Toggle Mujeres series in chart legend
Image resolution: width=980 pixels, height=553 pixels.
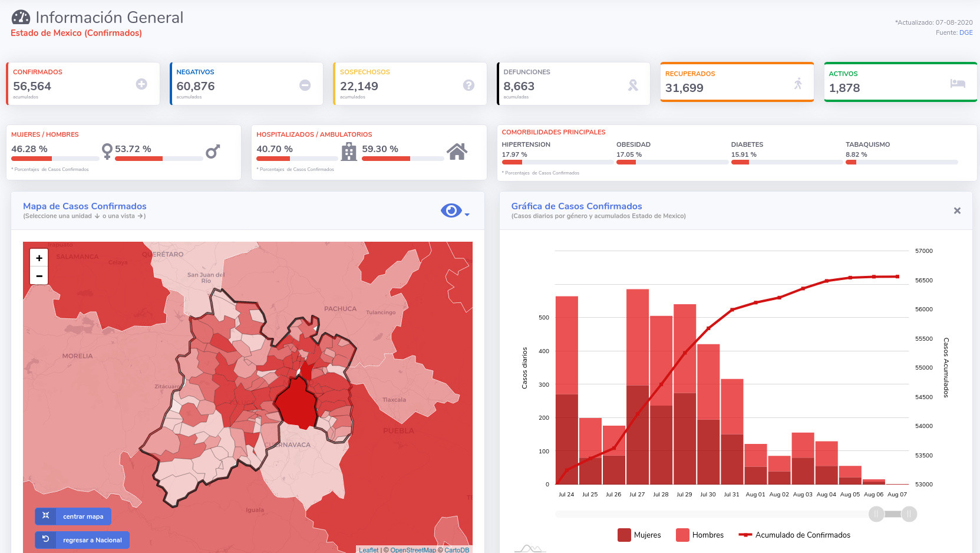click(639, 535)
